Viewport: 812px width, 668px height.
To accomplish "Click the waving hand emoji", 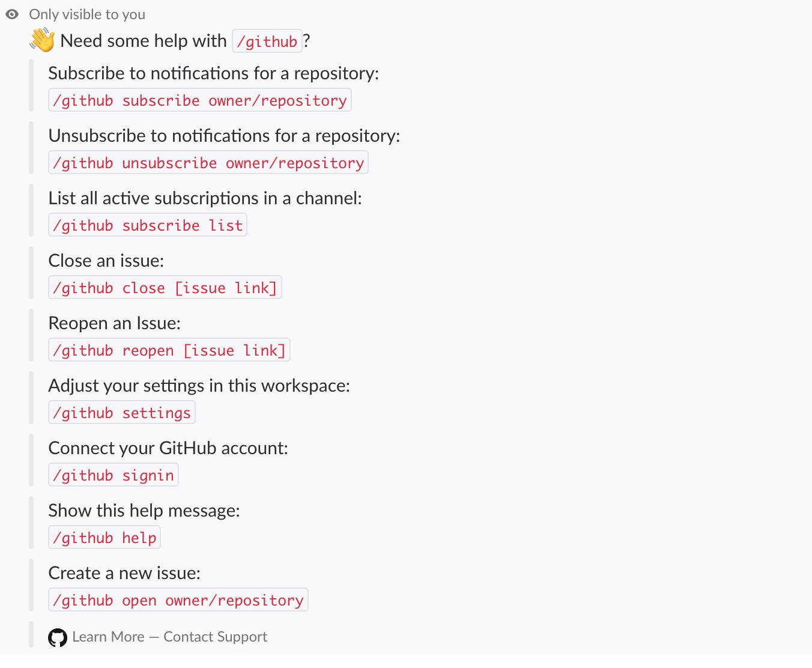I will click(x=42, y=40).
